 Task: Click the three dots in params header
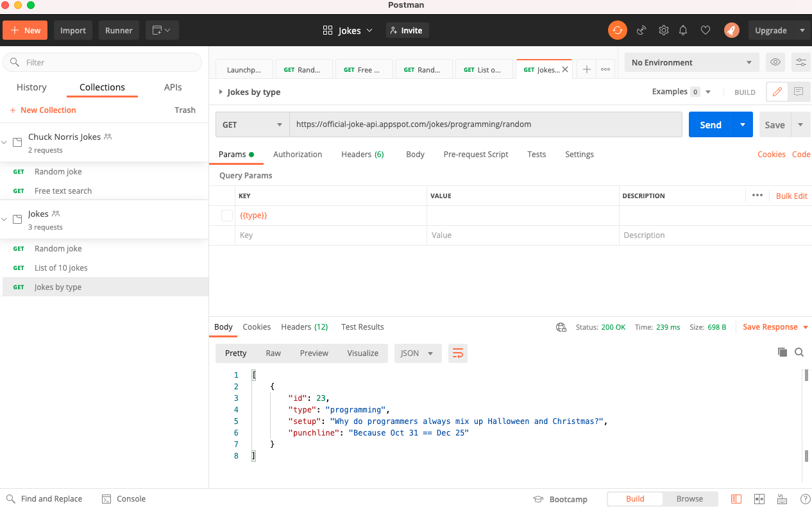coord(757,196)
